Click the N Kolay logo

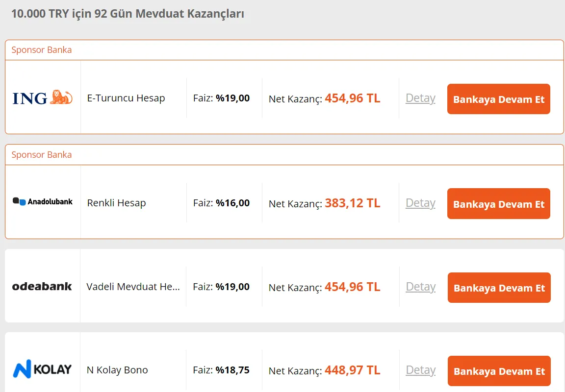click(42, 369)
